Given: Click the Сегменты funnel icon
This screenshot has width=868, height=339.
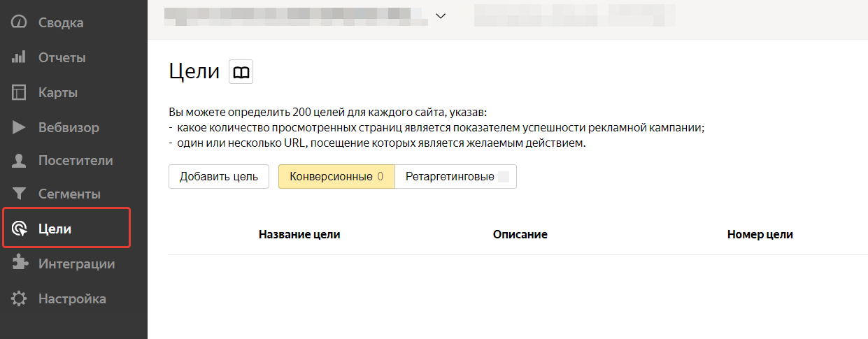Looking at the screenshot, I should (x=19, y=194).
